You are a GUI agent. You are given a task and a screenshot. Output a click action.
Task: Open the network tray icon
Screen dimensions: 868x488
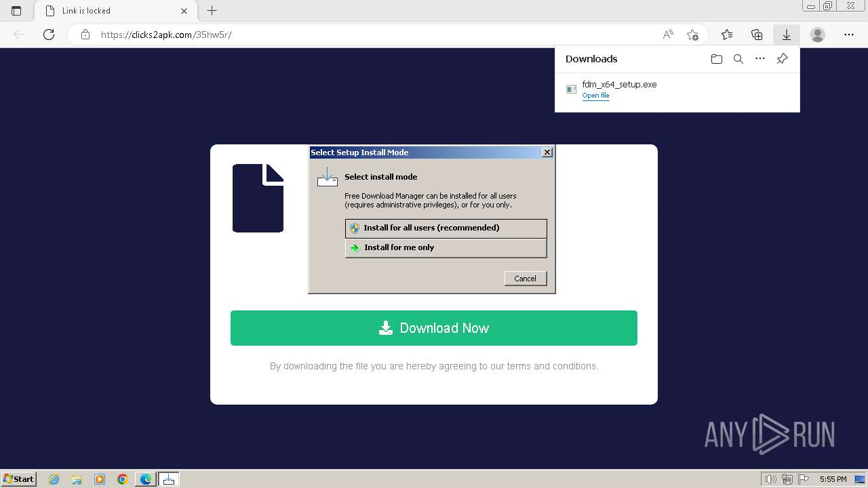[x=787, y=479]
